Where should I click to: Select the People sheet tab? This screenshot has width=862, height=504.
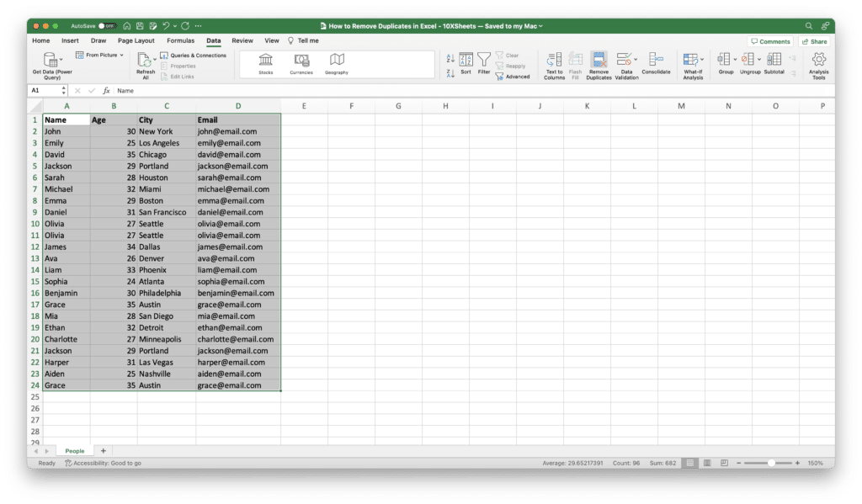[x=74, y=450]
